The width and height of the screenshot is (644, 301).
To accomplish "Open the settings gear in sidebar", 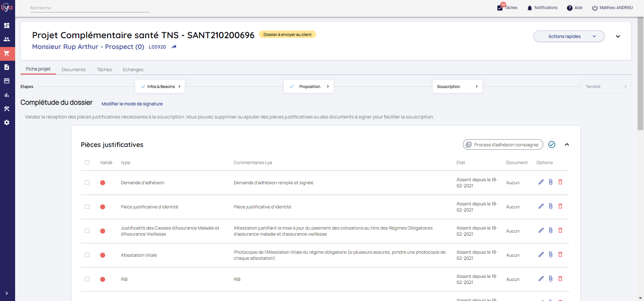I will [7, 122].
